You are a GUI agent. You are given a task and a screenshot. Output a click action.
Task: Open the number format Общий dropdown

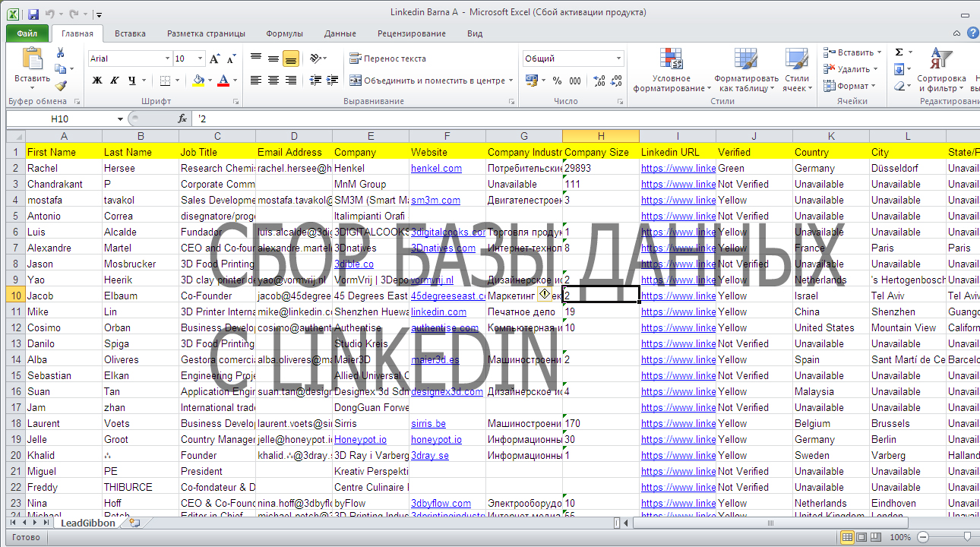click(x=619, y=58)
